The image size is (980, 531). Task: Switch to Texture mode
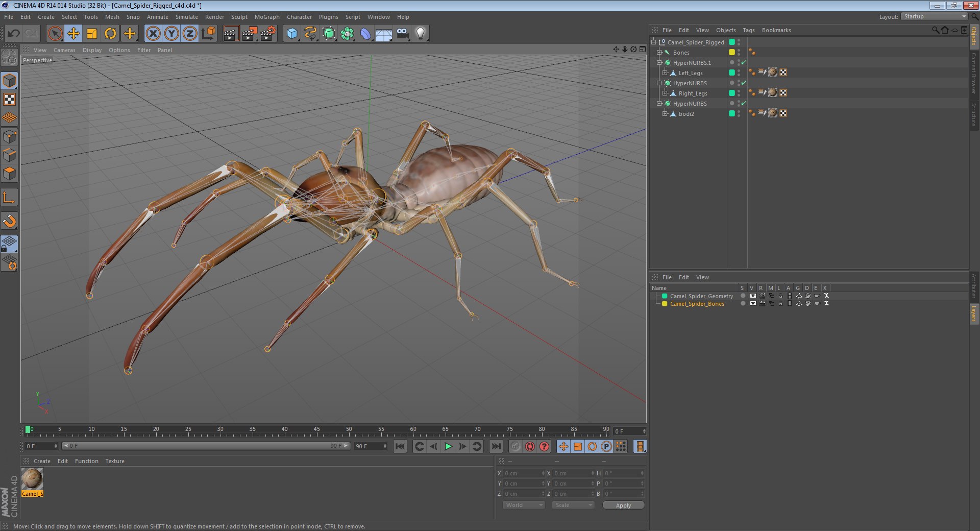tap(10, 100)
